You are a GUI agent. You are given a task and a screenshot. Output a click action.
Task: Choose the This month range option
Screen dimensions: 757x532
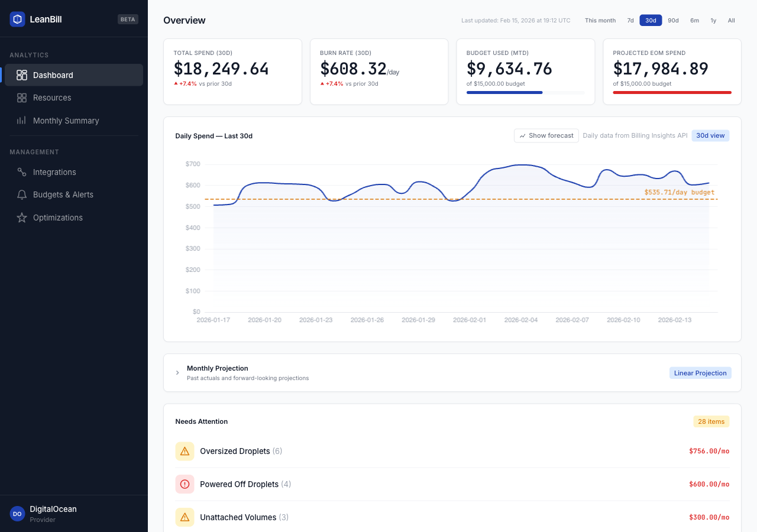600,20
